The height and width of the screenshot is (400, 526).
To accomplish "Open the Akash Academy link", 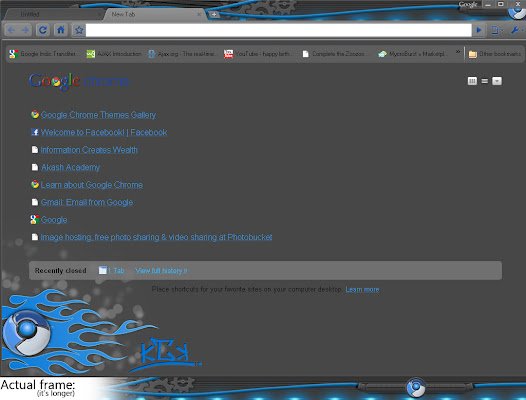I will tap(70, 167).
